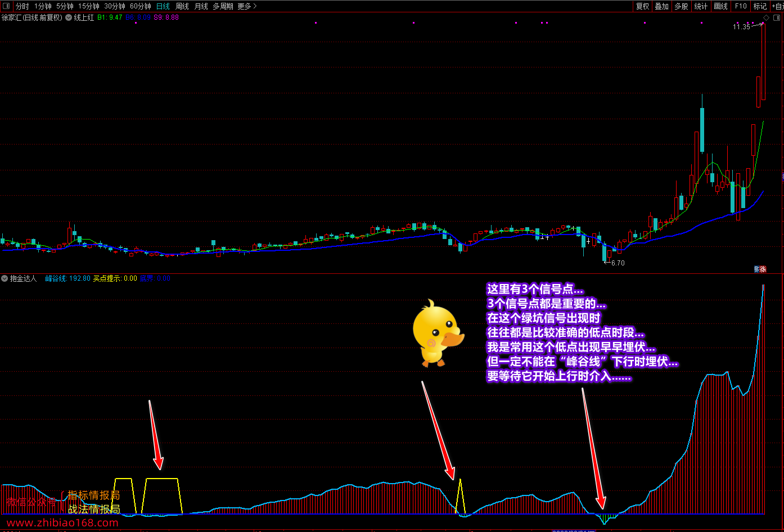This screenshot has width=784, height=532.
Task: Click the 标记 mark button
Action: coord(760,6)
